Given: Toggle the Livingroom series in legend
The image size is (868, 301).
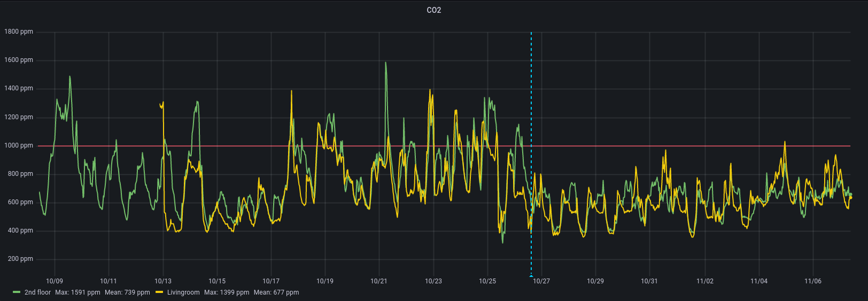Looking at the screenshot, I should pyautogui.click(x=183, y=292).
